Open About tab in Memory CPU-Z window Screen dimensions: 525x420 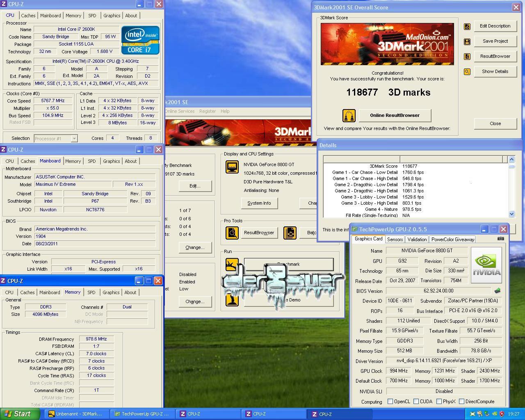pos(130,292)
